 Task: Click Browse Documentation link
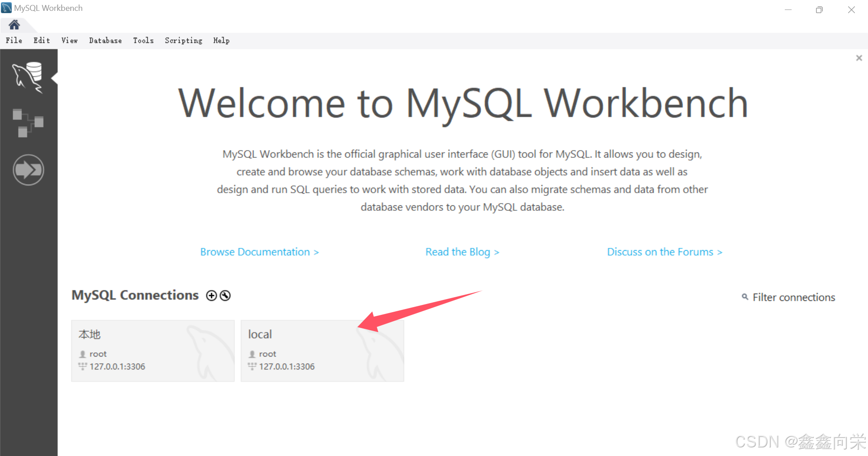click(x=259, y=252)
